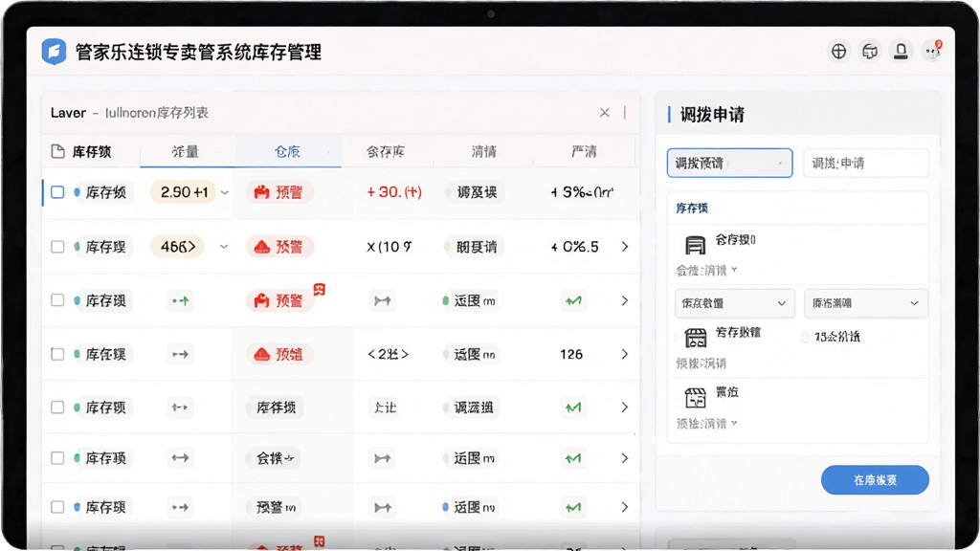The image size is (980, 551).
Task: Switch to the 仓庑 tab
Action: coord(287,151)
